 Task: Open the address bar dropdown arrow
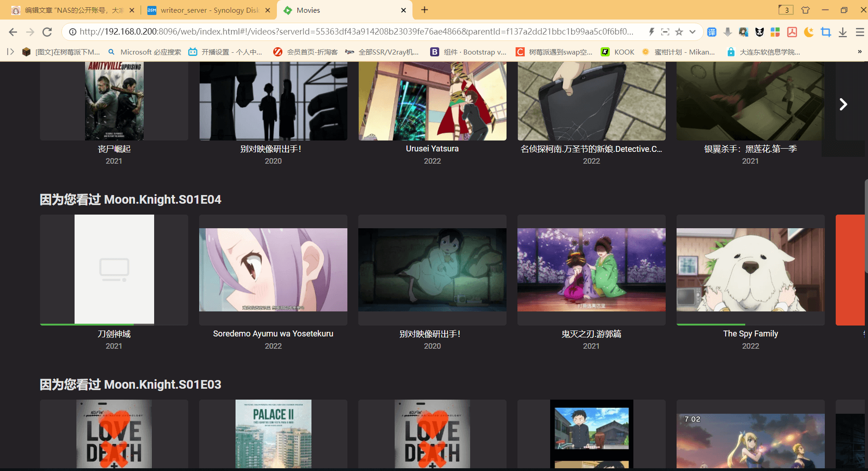click(692, 32)
